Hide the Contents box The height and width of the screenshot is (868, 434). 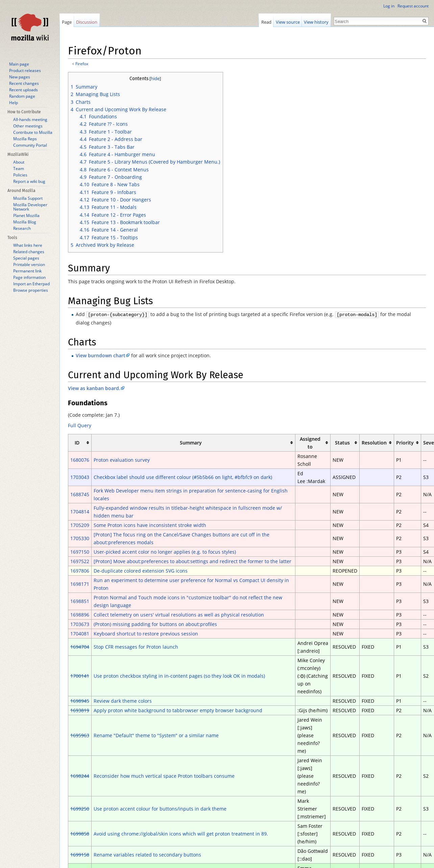pos(155,79)
